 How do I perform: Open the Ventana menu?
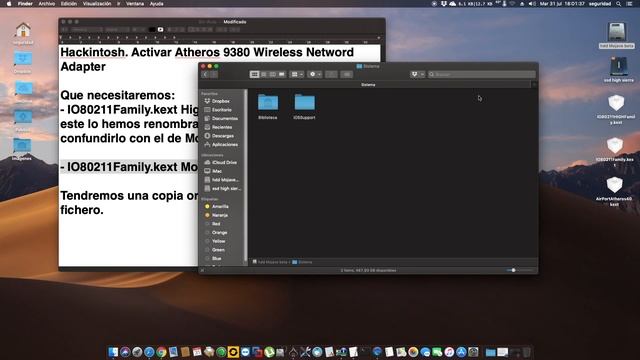(135, 4)
